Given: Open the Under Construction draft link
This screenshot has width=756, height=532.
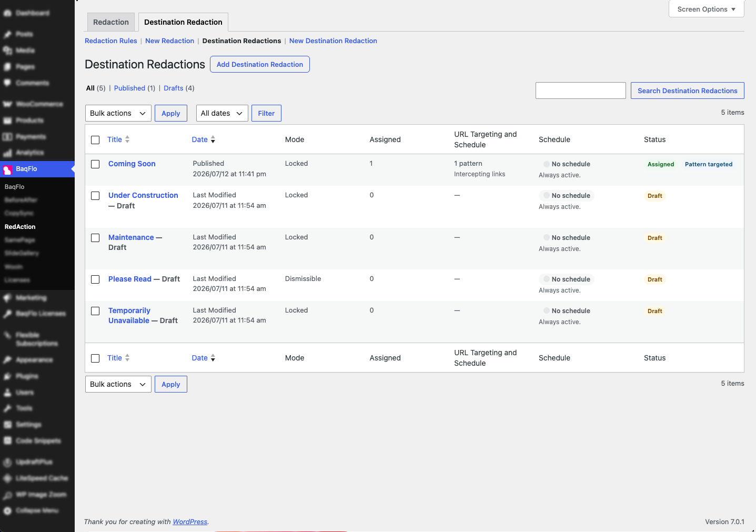Looking at the screenshot, I should pyautogui.click(x=143, y=195).
